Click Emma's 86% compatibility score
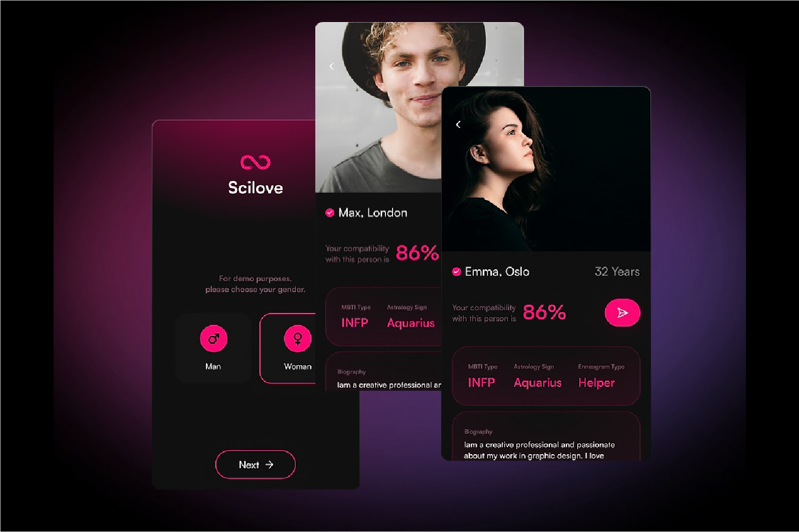Viewport: 799px width, 532px height. point(544,312)
